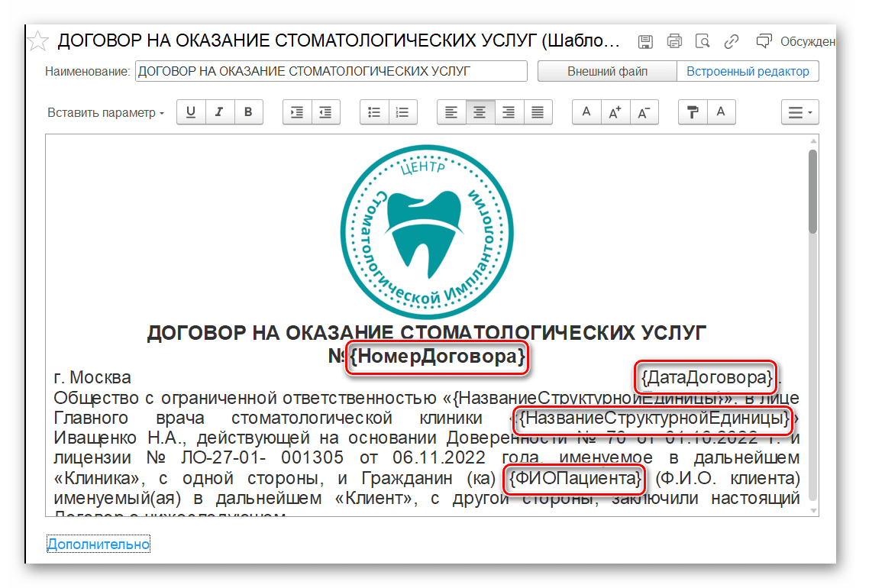The width and height of the screenshot is (885, 588).
Task: Increase font size with A+ button
Action: (x=615, y=111)
